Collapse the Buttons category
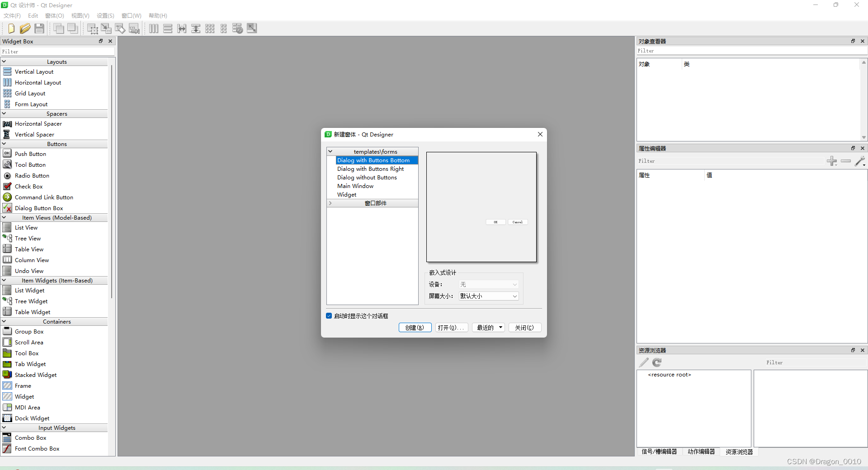 pos(4,144)
